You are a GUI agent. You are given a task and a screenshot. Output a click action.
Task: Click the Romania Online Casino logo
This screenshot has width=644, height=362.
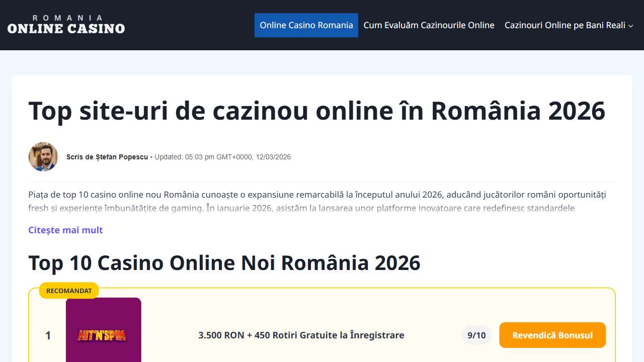(x=66, y=25)
